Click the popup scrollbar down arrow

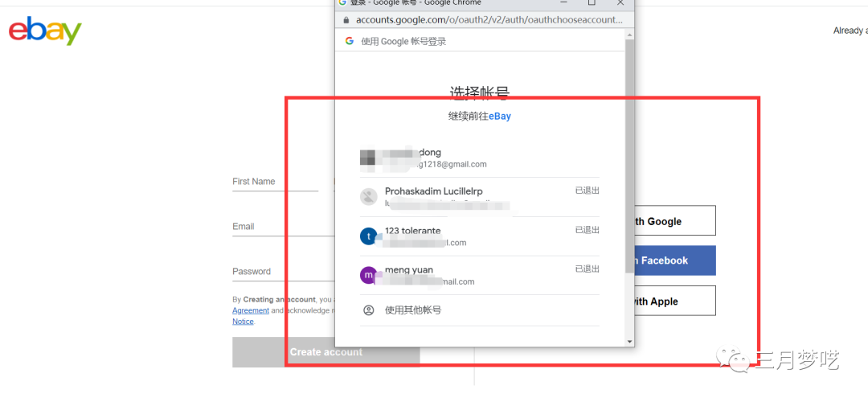point(629,342)
